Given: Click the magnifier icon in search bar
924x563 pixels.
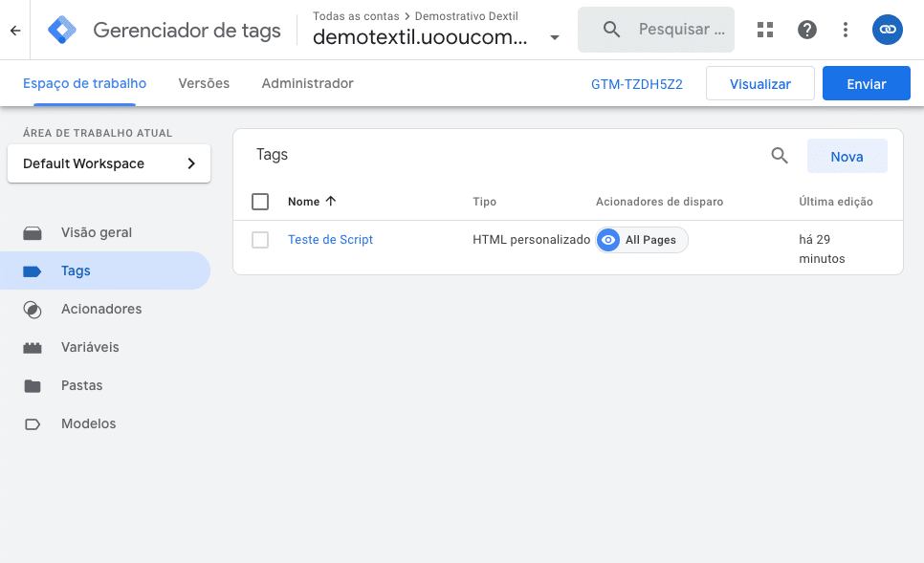Looking at the screenshot, I should 611,30.
